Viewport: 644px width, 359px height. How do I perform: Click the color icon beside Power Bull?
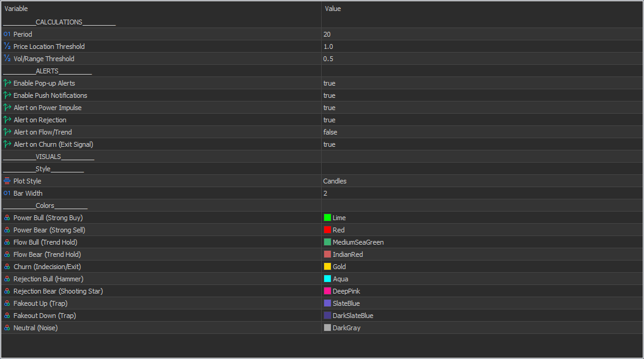7,218
